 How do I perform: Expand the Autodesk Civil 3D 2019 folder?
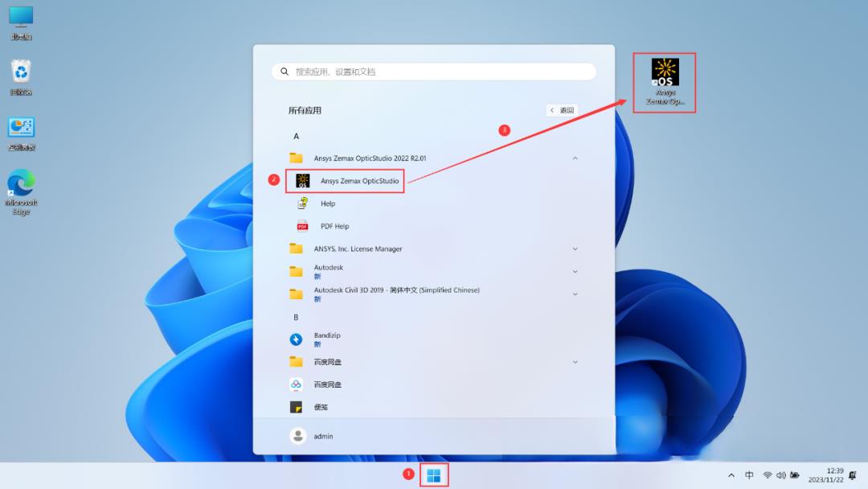coord(575,294)
